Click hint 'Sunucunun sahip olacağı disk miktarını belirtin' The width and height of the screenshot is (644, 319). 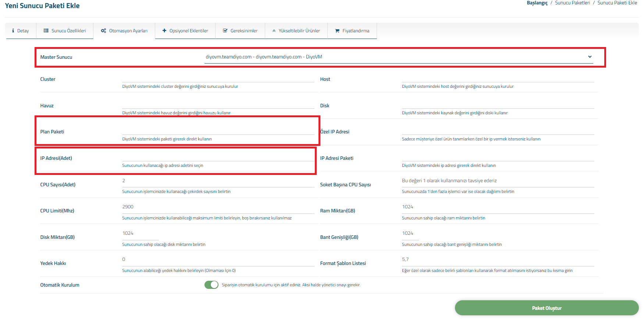164,245
